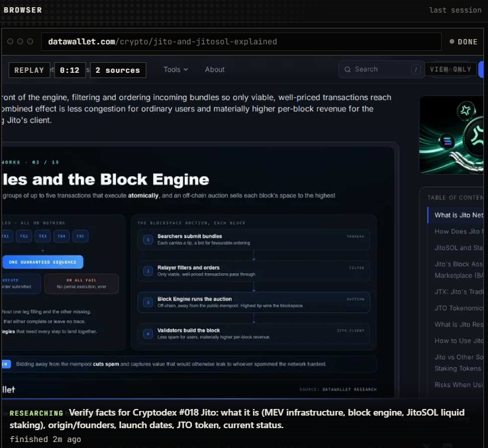Click step 2 number icon Relayer filters
This screenshot has height=448, width=488.
pyautogui.click(x=148, y=271)
